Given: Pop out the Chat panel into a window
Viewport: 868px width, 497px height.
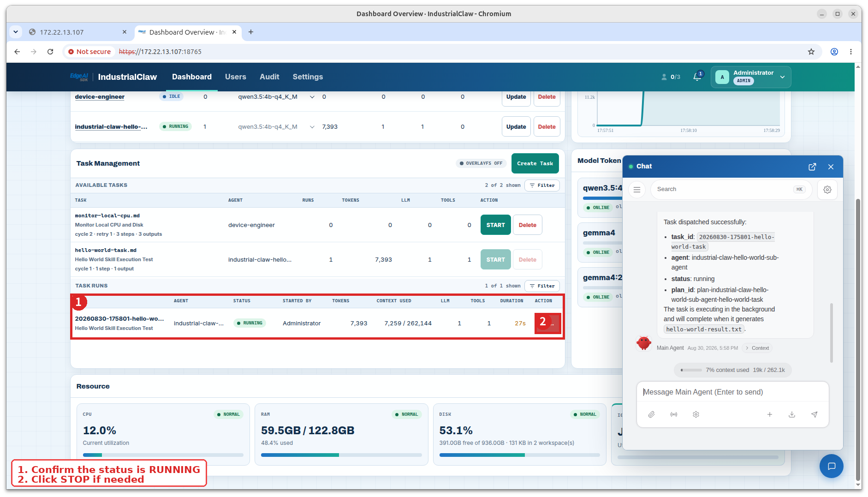Looking at the screenshot, I should (812, 167).
